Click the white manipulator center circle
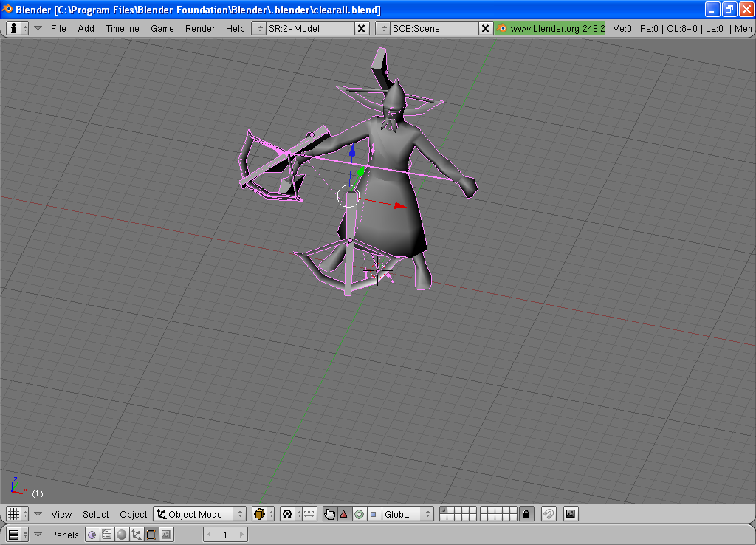 click(348, 196)
